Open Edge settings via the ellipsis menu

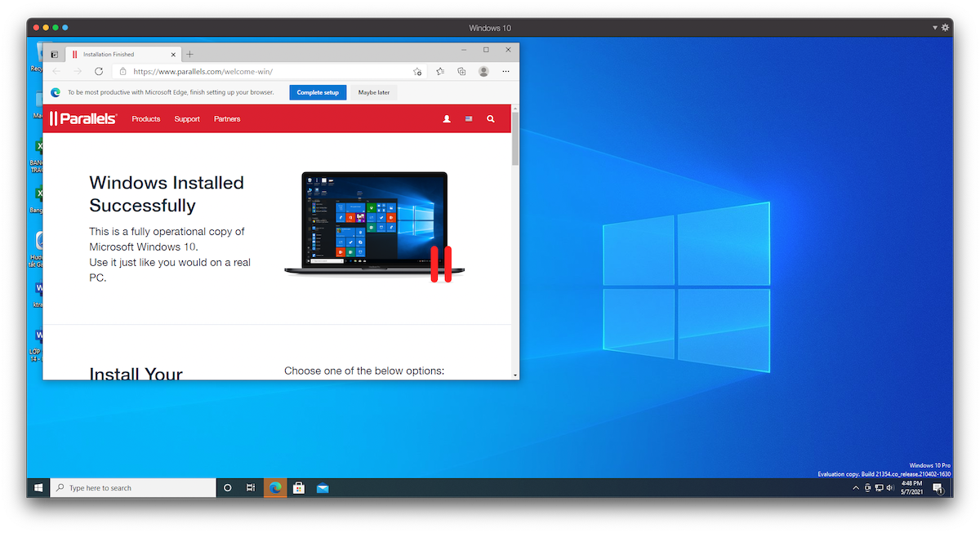pos(505,71)
